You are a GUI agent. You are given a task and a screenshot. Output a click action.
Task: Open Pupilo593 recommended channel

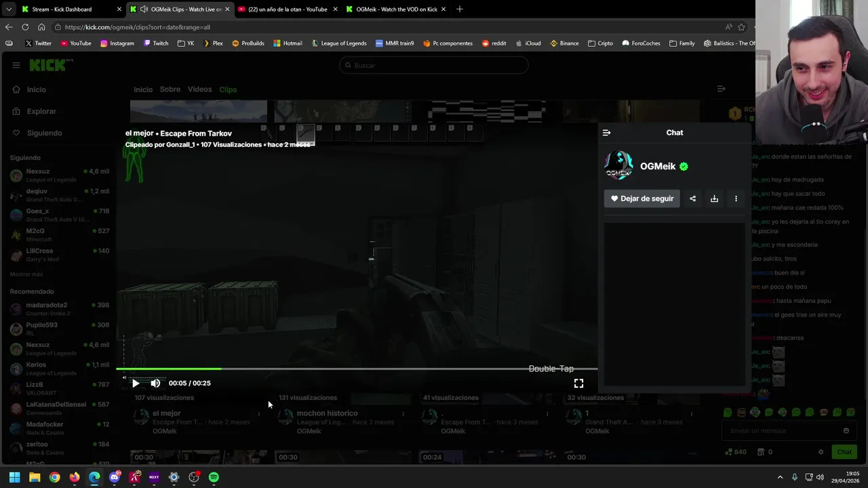59,329
